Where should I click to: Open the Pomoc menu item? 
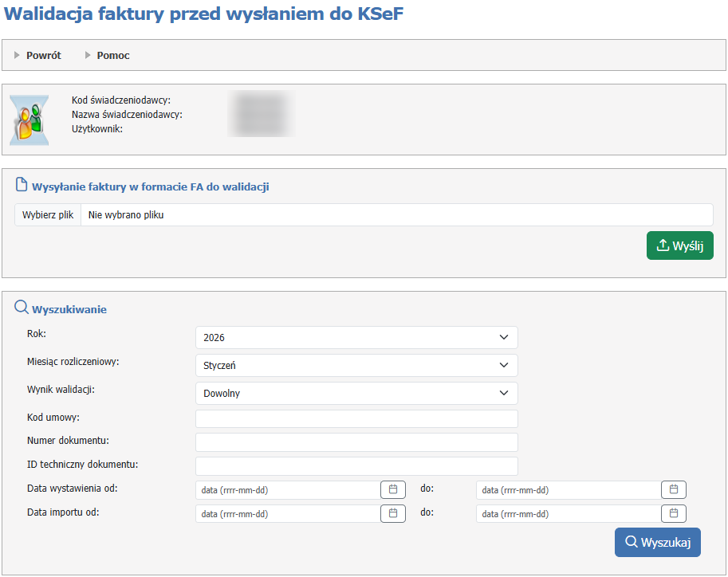pyautogui.click(x=112, y=56)
